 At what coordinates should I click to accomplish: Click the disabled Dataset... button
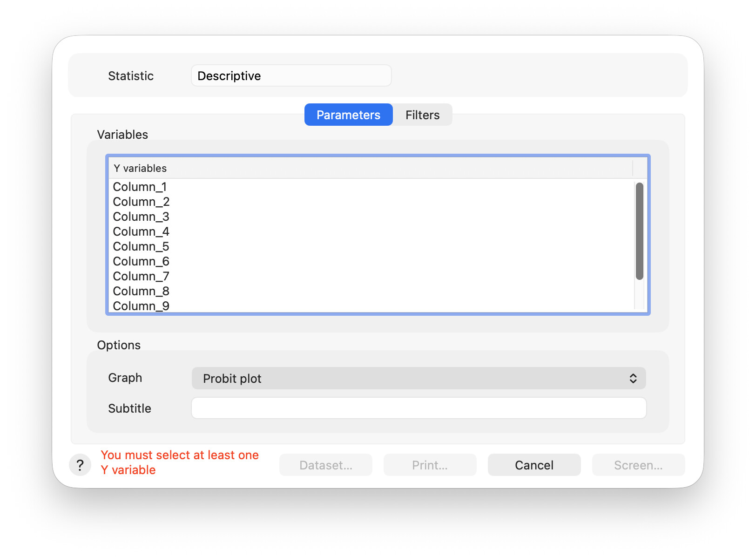click(325, 465)
